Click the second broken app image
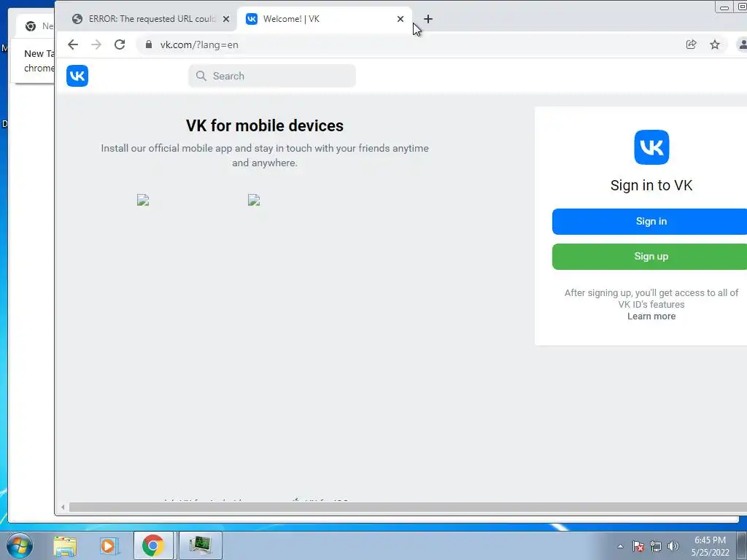The width and height of the screenshot is (747, 560). click(254, 200)
